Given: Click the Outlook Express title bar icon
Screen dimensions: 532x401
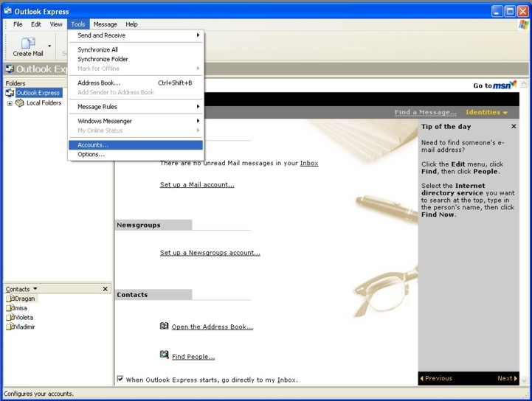Looking at the screenshot, I should (x=8, y=11).
